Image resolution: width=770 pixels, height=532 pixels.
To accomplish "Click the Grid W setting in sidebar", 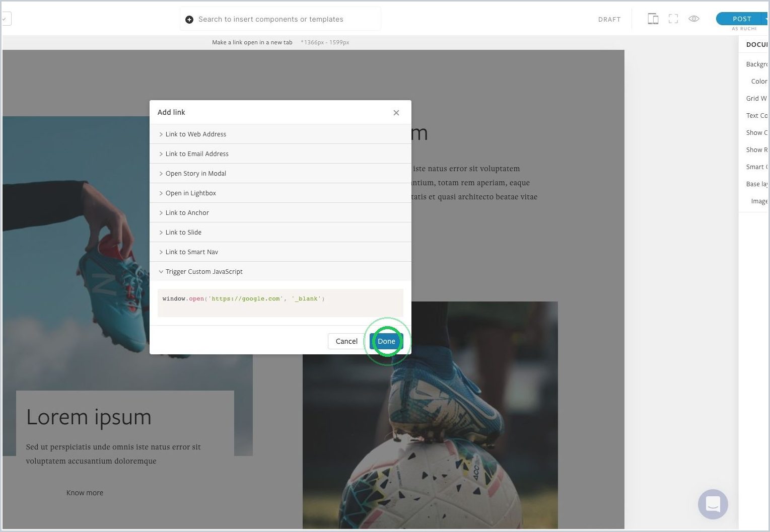I will [x=756, y=98].
